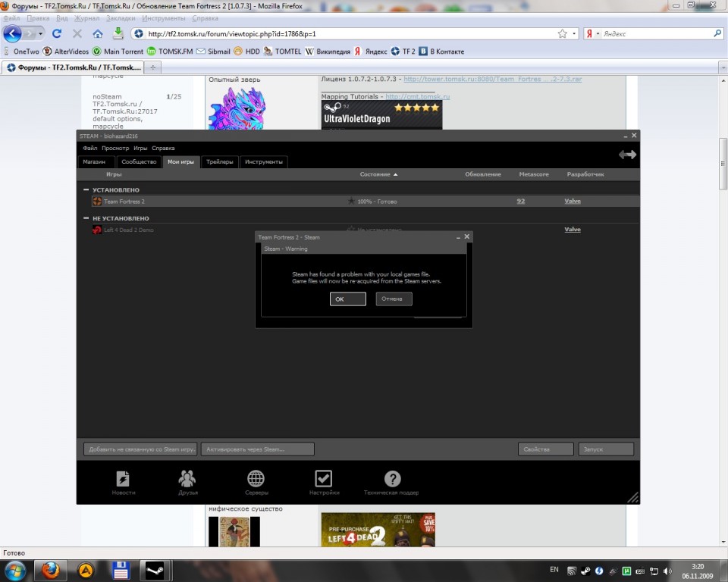The image size is (728, 582).
Task: Collapse the НЕ УСТАНОВЛЕНО group
Action: click(x=86, y=217)
